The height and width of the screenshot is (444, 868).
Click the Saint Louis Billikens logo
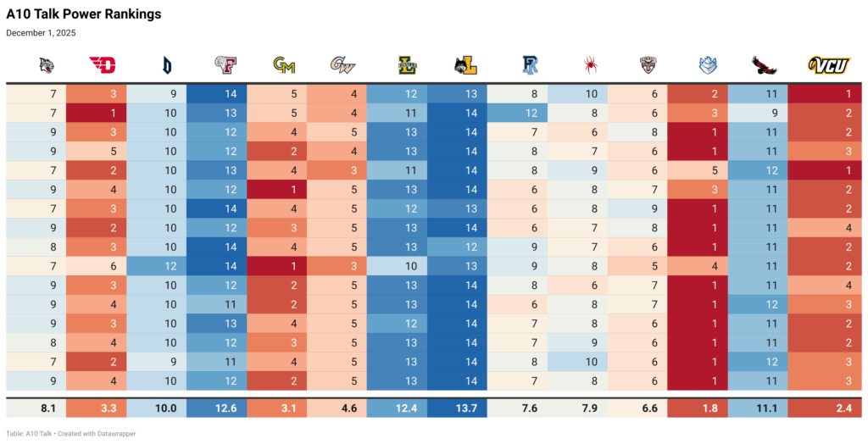click(708, 64)
